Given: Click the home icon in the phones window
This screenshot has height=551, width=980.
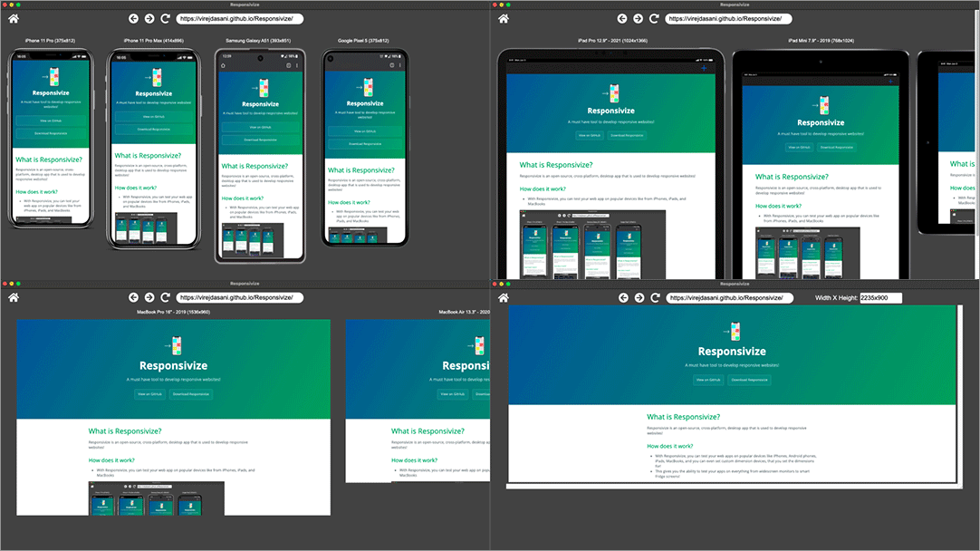Looking at the screenshot, I should tap(13, 19).
